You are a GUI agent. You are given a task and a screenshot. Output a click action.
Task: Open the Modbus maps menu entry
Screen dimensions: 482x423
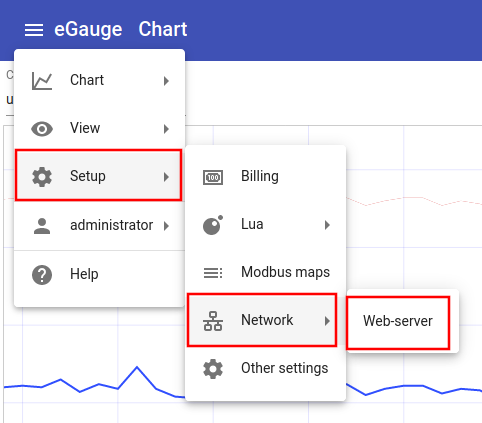(266, 273)
